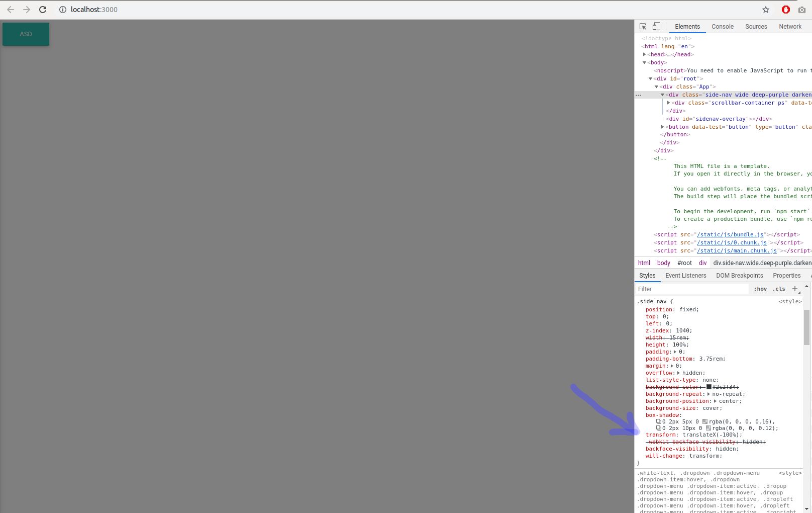This screenshot has height=513, width=812.
Task: Expand the padding shorthand property
Action: point(675,352)
